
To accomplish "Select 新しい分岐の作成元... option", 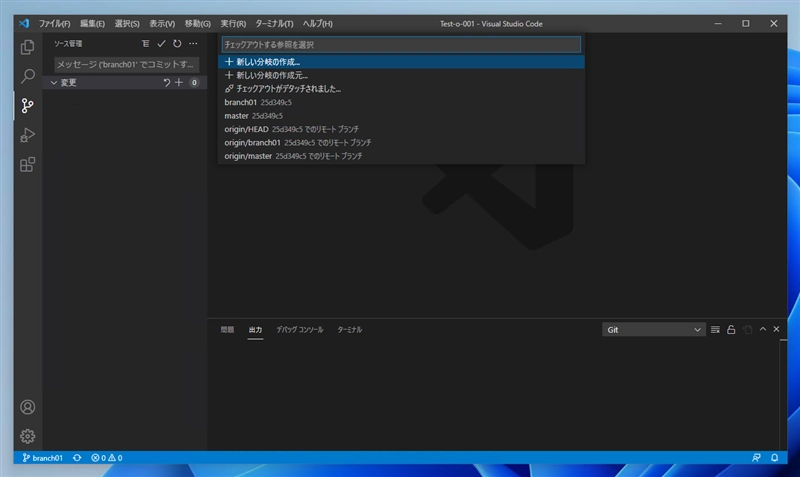I will click(401, 76).
